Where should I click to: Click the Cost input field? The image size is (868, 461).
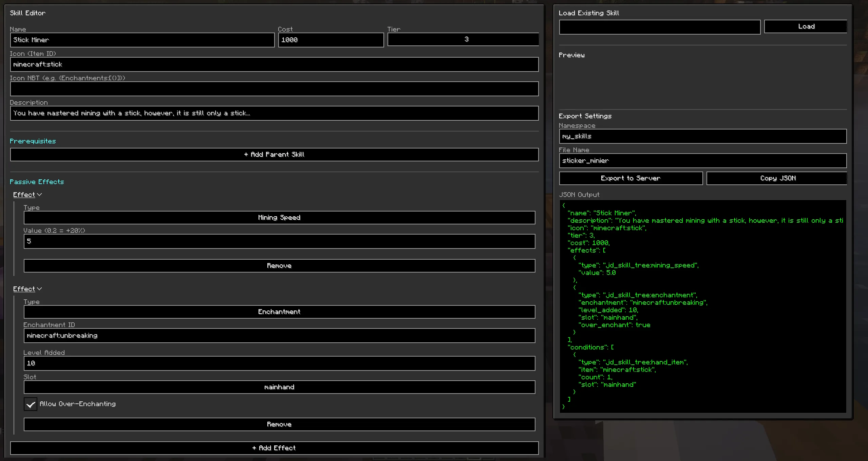[x=331, y=40]
